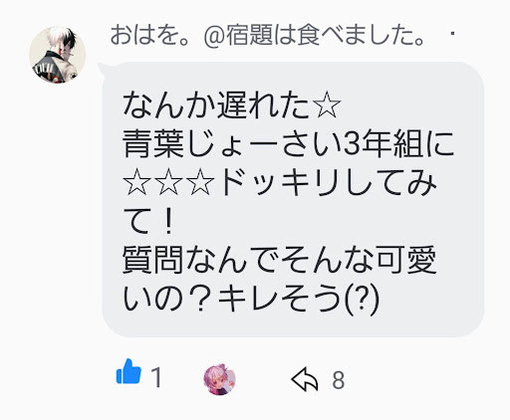The image size is (510, 420).
Task: Click the last line いの？キレそう(?)
Action: click(x=251, y=298)
